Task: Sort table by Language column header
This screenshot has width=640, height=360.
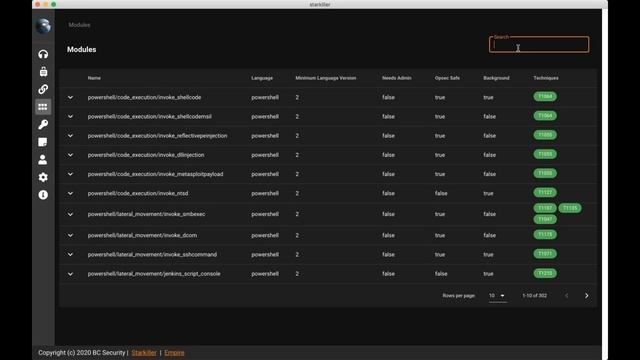Action: [262, 78]
